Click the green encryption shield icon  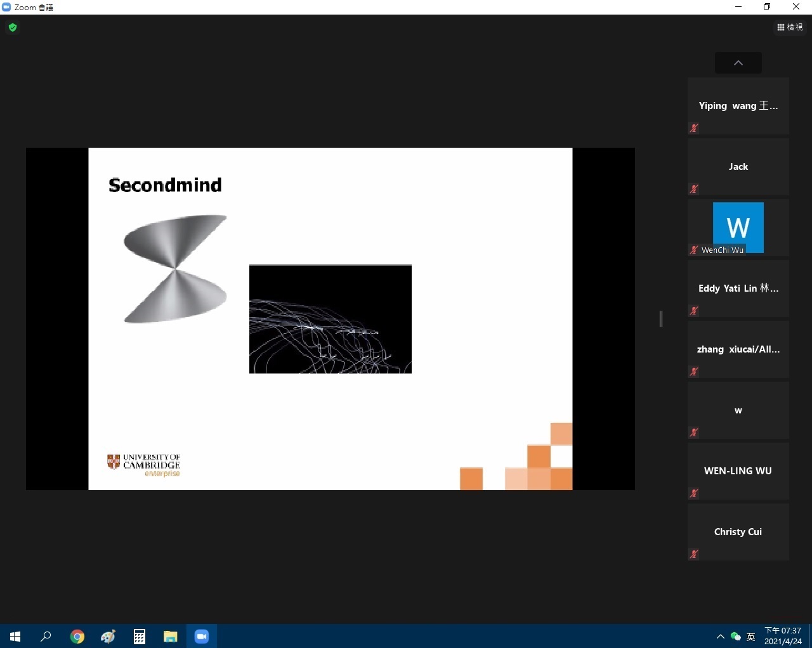click(13, 27)
